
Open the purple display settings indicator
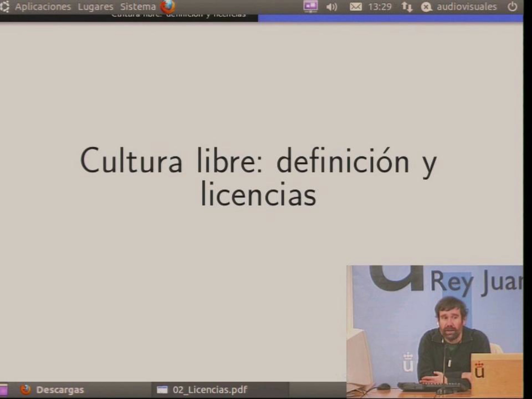pyautogui.click(x=310, y=6)
